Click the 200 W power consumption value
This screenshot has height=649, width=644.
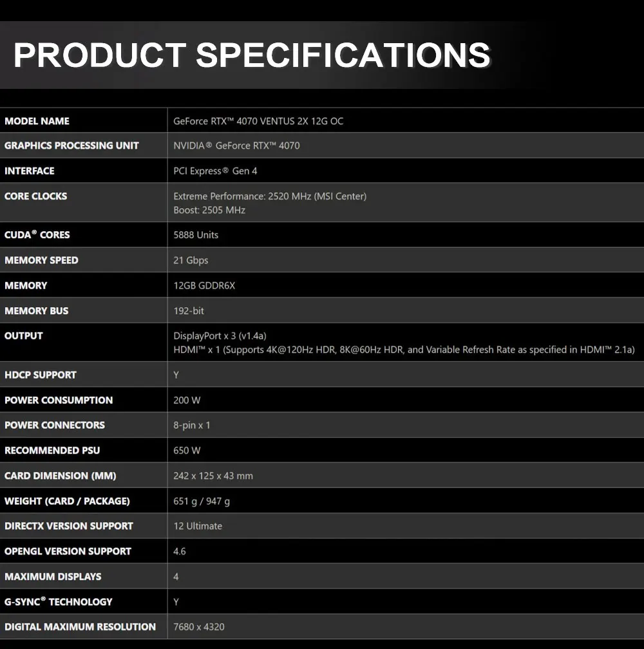pyautogui.click(x=187, y=400)
